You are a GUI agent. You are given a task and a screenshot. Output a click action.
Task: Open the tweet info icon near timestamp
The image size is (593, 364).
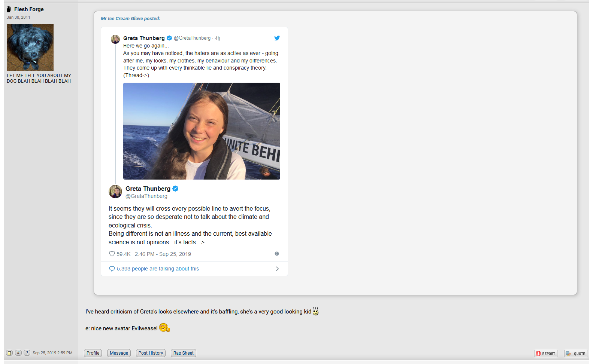click(277, 254)
